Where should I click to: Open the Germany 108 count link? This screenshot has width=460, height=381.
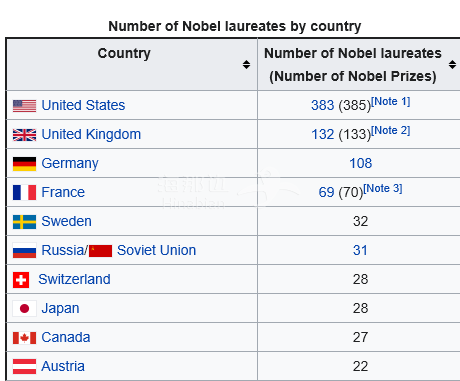coord(360,163)
